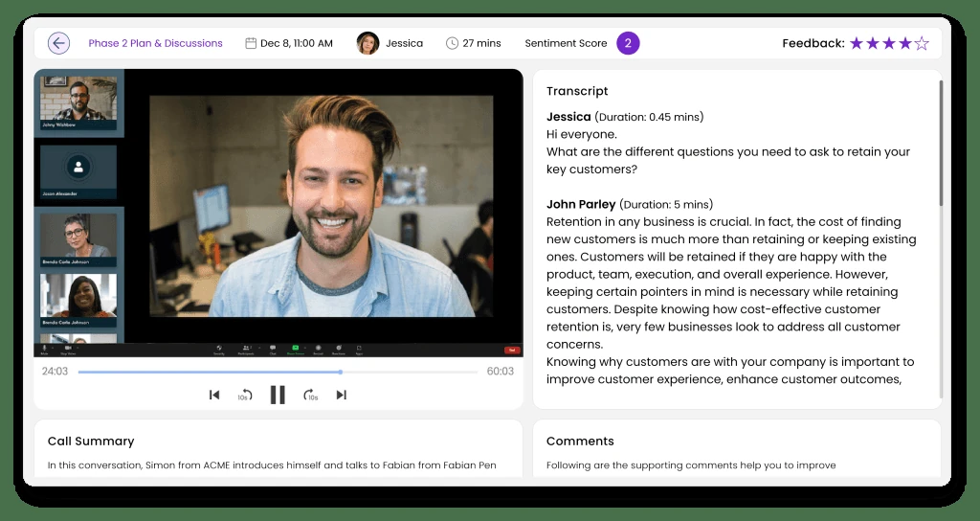Select Jason Alexander participant tile
980x521 pixels.
tap(78, 172)
